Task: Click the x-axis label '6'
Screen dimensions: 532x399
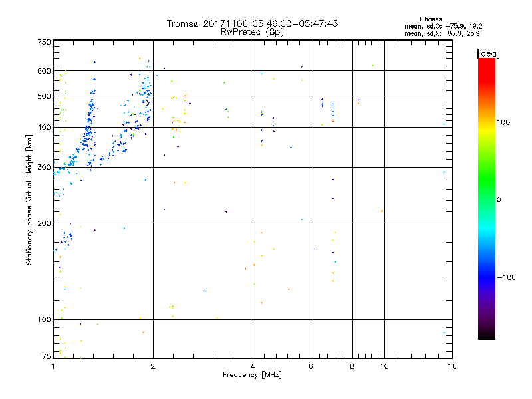Action: click(311, 366)
